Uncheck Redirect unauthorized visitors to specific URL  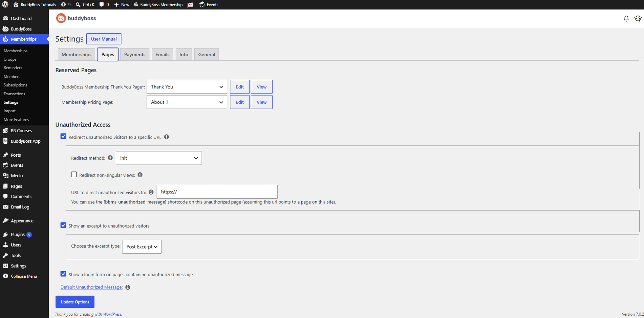click(63, 136)
